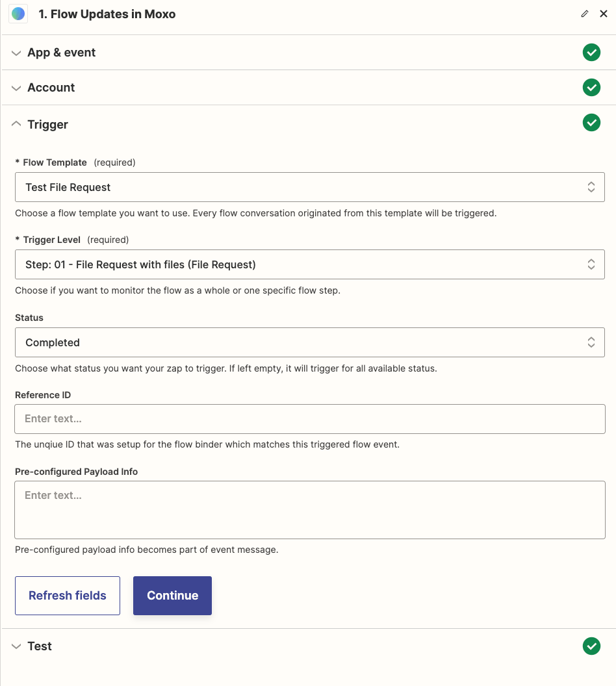Expand the App & event section
Image resolution: width=616 pixels, height=686 pixels.
coord(16,53)
